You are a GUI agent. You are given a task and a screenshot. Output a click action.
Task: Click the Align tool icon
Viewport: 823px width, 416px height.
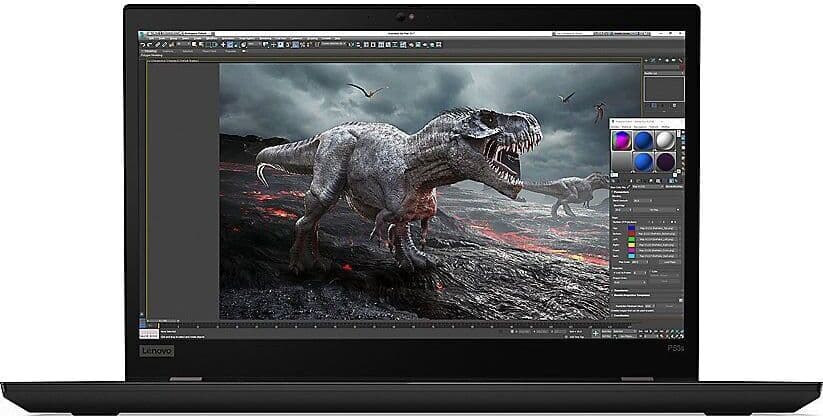pos(358,45)
